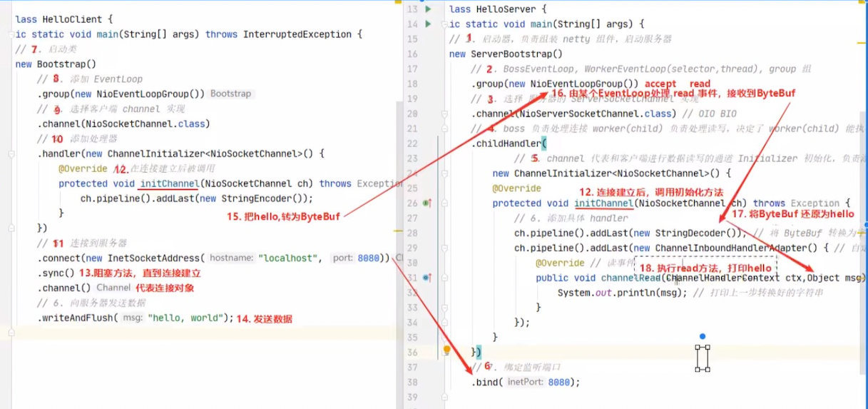Screen dimensions: 868x409
Task: Open the yellow lightbulb quick-fix on line 36
Action: coord(447,350)
